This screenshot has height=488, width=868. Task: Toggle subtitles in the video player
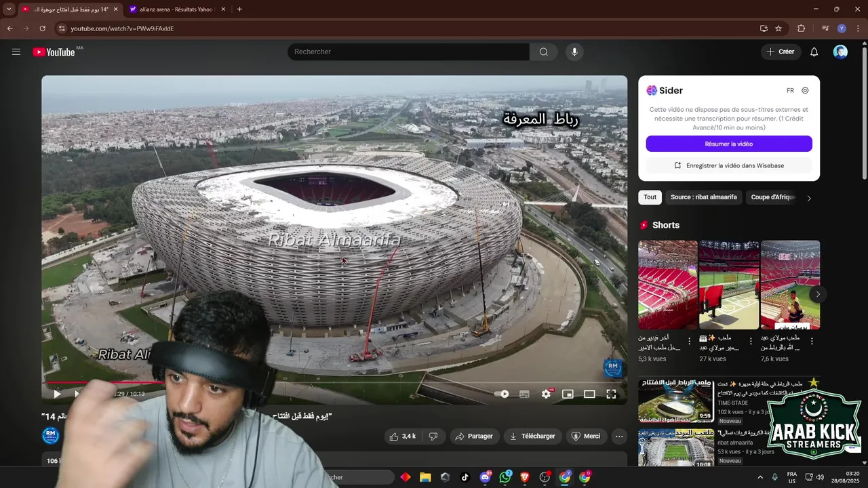coord(524,394)
